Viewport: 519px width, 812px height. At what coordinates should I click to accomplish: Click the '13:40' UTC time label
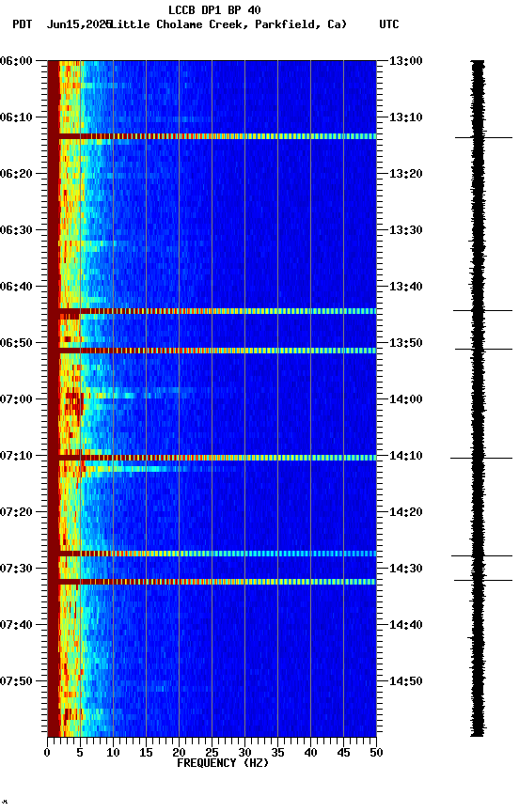(x=406, y=287)
